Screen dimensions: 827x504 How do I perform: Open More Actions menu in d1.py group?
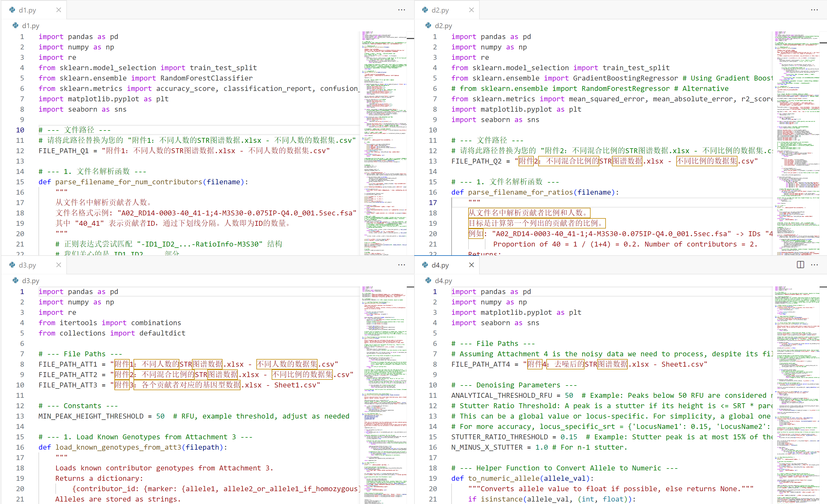pos(401,10)
